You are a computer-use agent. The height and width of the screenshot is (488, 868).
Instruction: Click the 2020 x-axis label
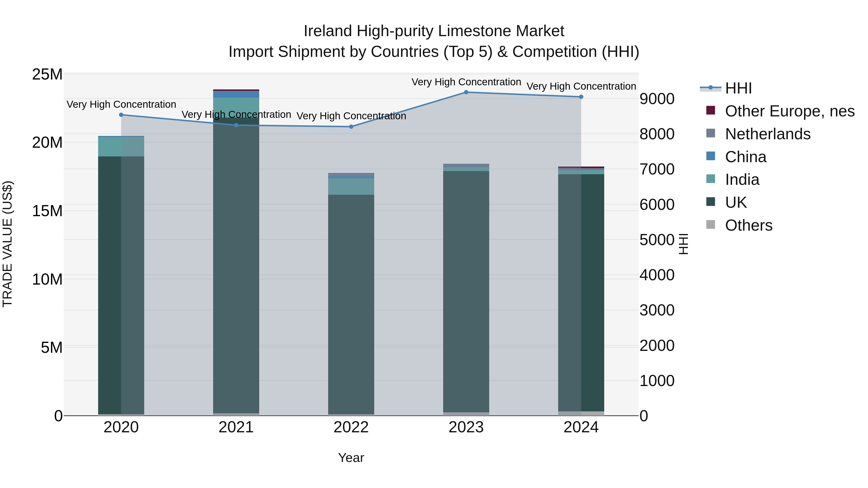121,427
